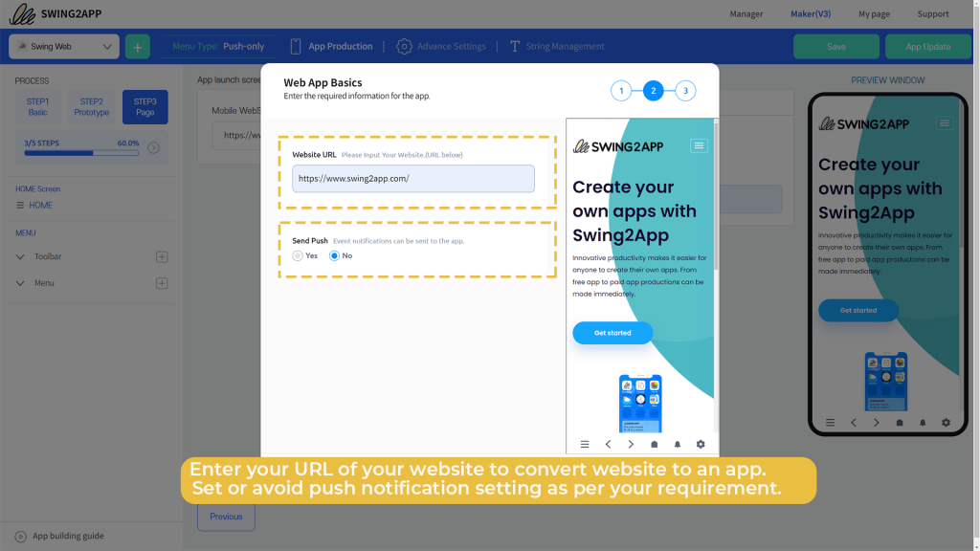
Task: Click bell icon in dialog preview toolbar
Action: 678,444
